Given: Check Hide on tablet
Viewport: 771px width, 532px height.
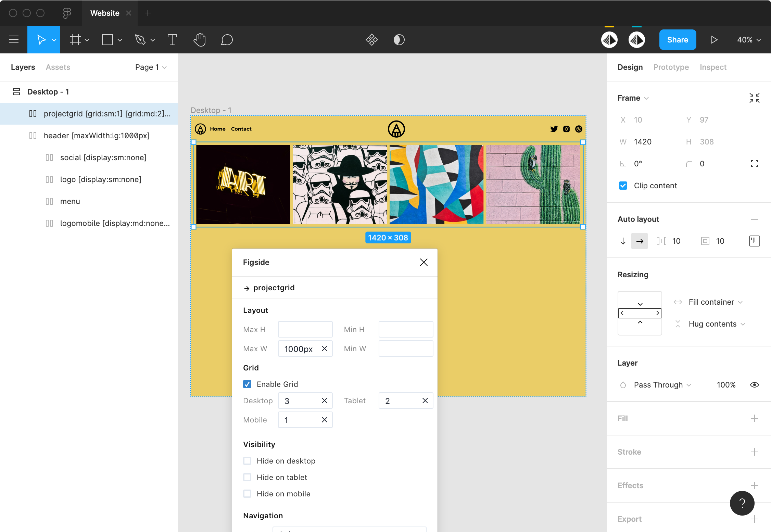Looking at the screenshot, I should click(247, 477).
